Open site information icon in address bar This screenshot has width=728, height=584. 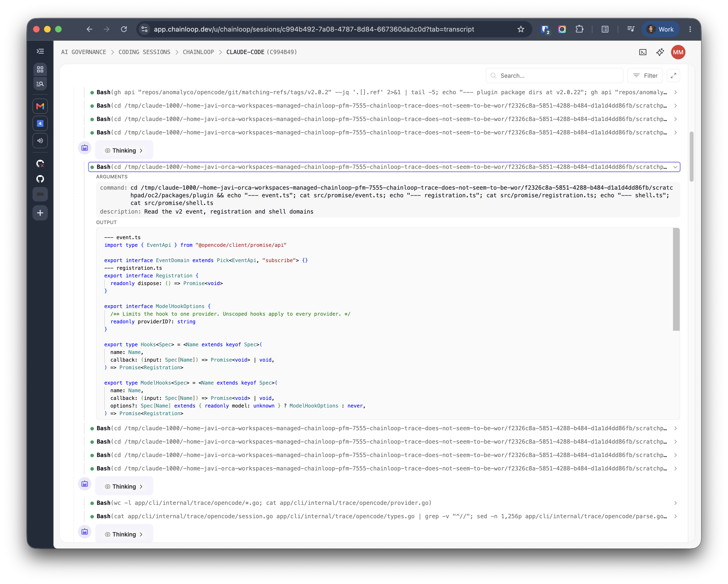[x=144, y=29]
